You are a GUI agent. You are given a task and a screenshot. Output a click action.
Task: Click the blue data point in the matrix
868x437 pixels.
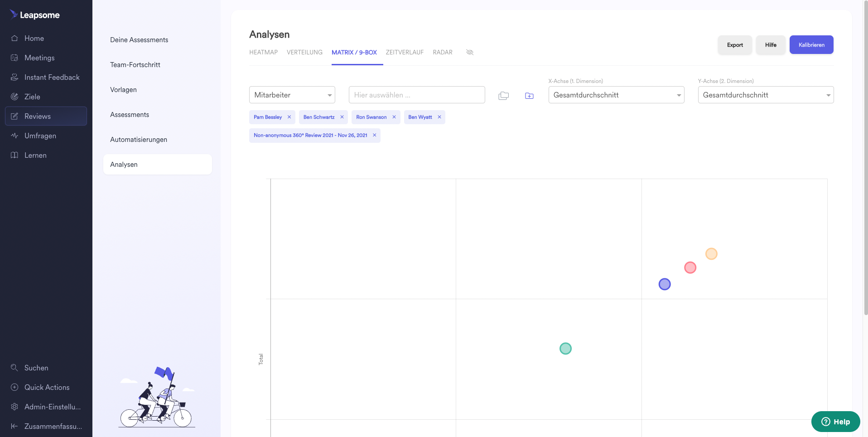(665, 284)
